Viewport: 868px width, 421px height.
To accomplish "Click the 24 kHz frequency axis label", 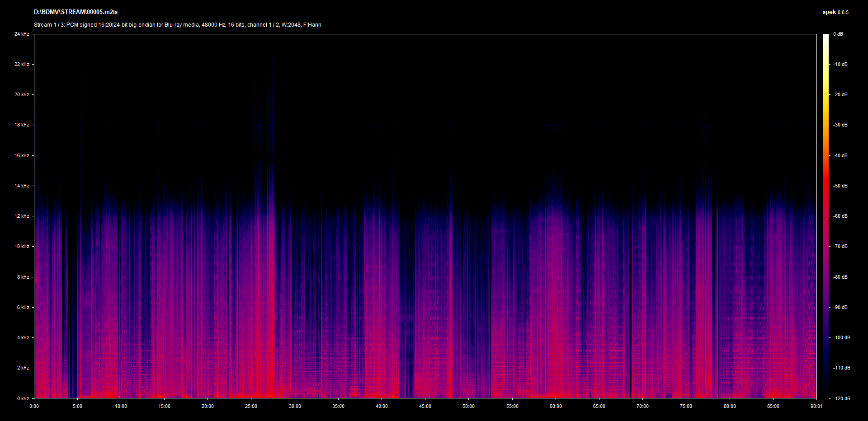I will pyautogui.click(x=22, y=34).
